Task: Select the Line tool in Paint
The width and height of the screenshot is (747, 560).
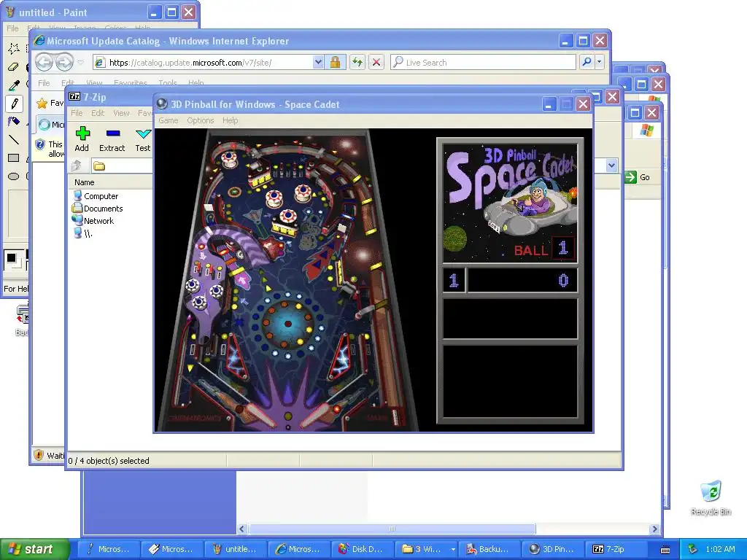Action: 14,139
